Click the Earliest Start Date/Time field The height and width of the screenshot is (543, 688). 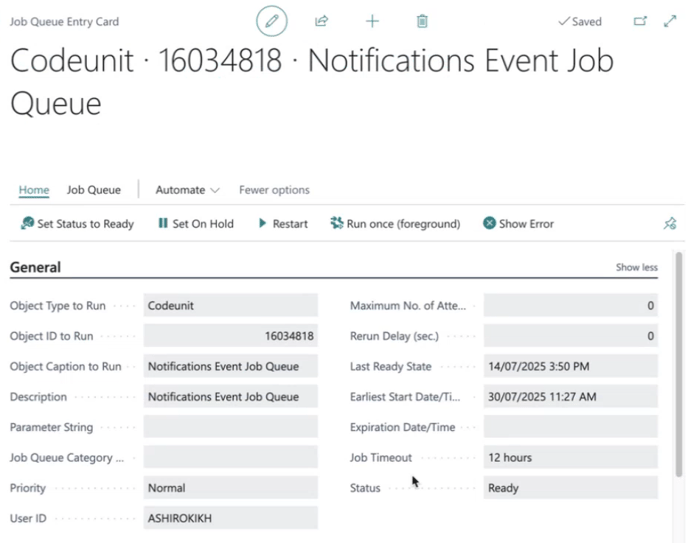tap(570, 397)
